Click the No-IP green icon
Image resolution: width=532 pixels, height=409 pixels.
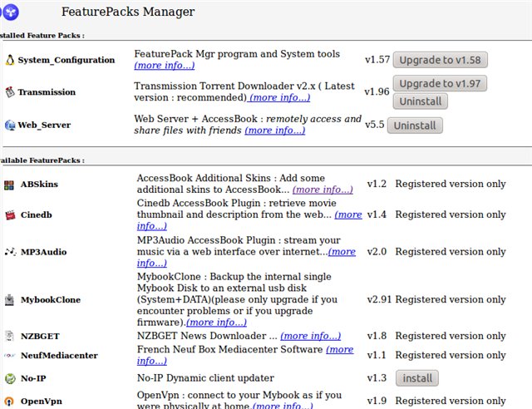(10, 378)
